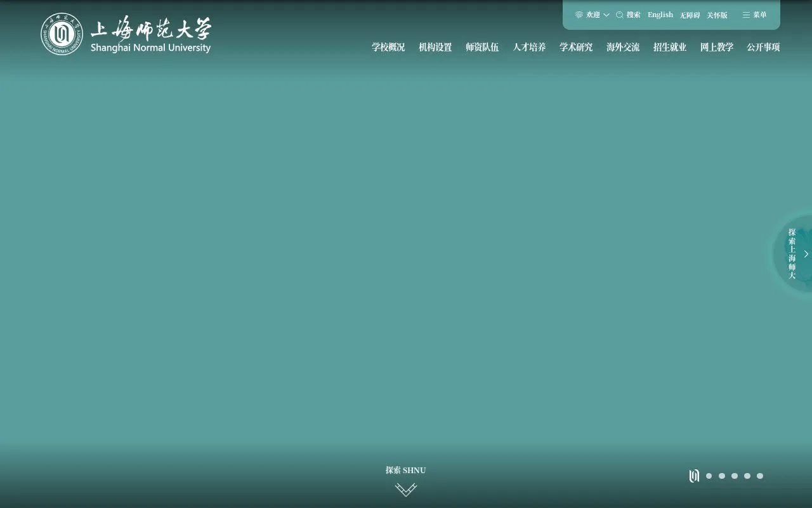The height and width of the screenshot is (508, 812).
Task: Expand the 探索上海师大 side panel
Action: coord(793,254)
